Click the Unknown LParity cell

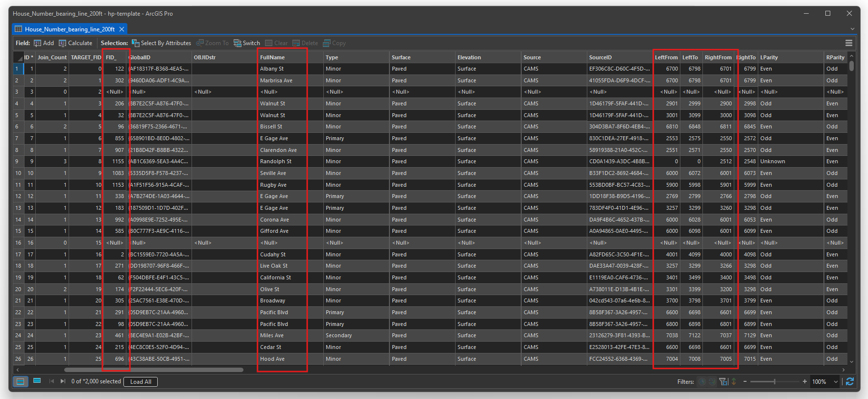[x=791, y=161]
